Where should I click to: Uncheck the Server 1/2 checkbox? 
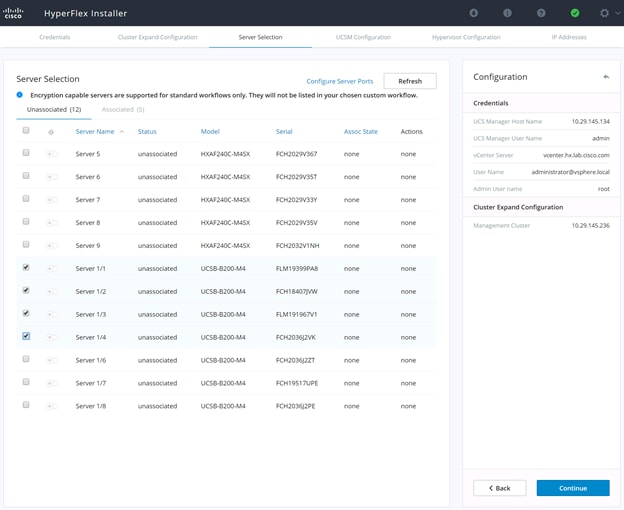point(26,290)
